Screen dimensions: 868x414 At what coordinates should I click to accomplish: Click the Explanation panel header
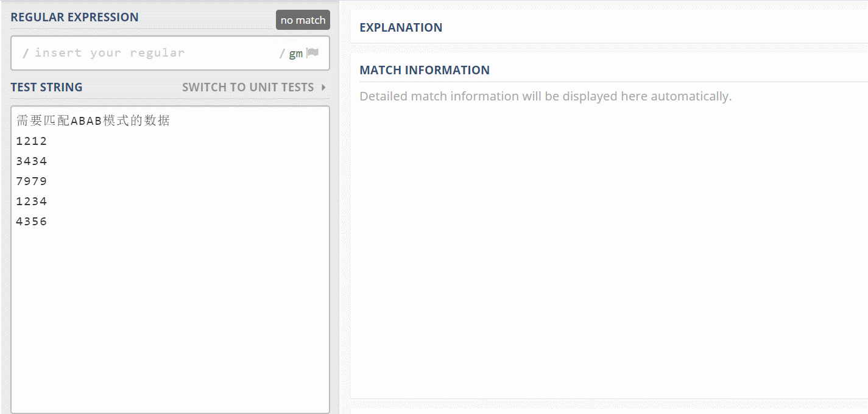(x=401, y=27)
